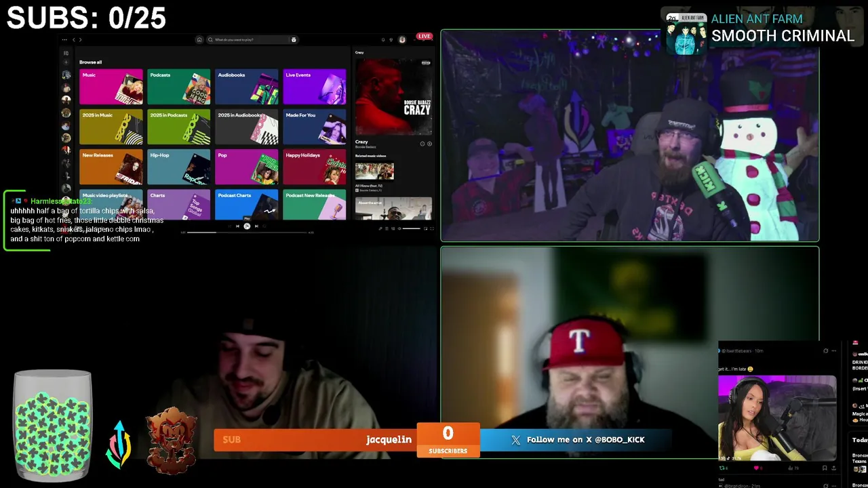
Task: Open the Live Events category card
Action: pos(315,87)
